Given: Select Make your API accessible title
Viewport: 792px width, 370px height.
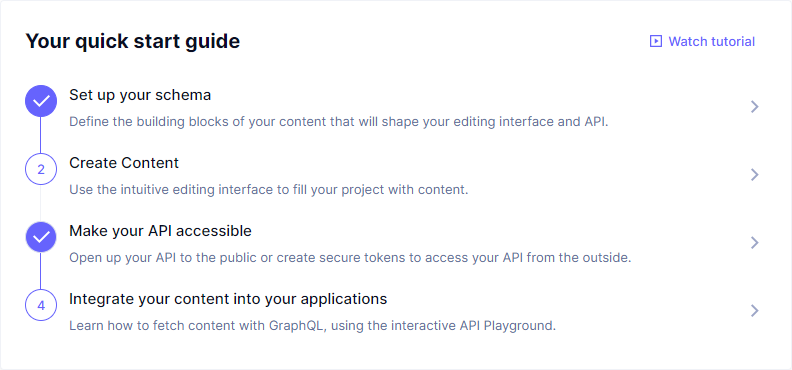Looking at the screenshot, I should coord(160,231).
